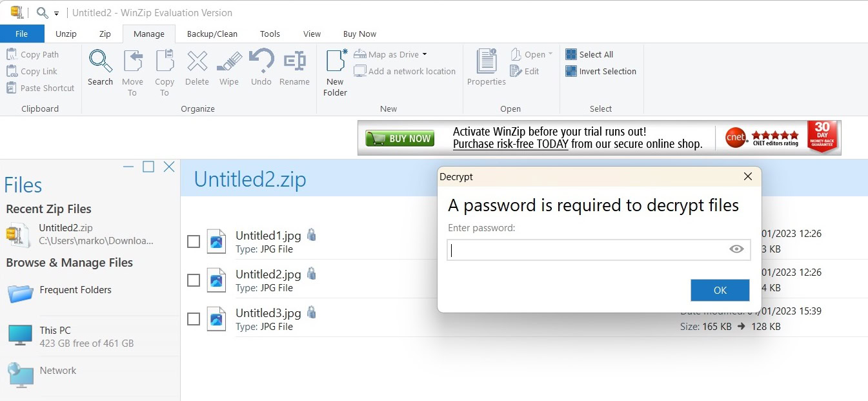Select the Manage ribbon tab
868x401 pixels.
pyautogui.click(x=149, y=34)
